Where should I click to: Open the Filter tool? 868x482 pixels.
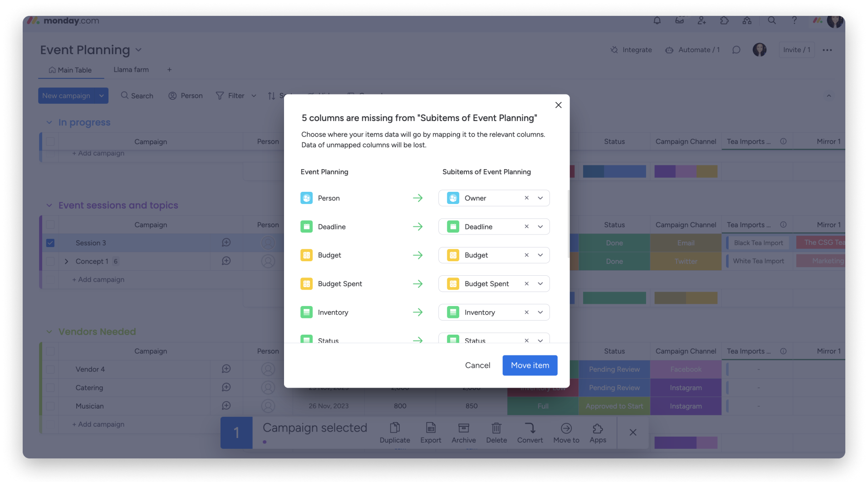(x=230, y=96)
